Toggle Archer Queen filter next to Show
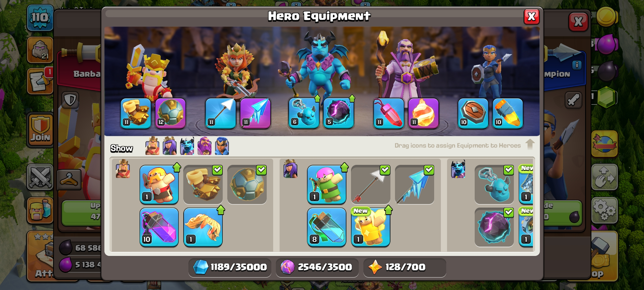Image resolution: width=644 pixels, height=290 pixels. tap(170, 146)
